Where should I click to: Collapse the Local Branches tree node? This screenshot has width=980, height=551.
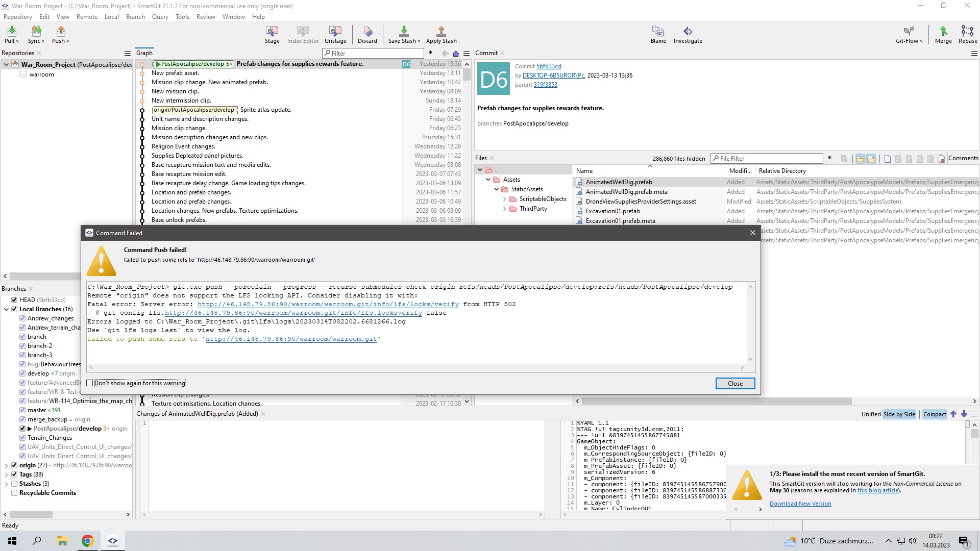pyautogui.click(x=6, y=309)
